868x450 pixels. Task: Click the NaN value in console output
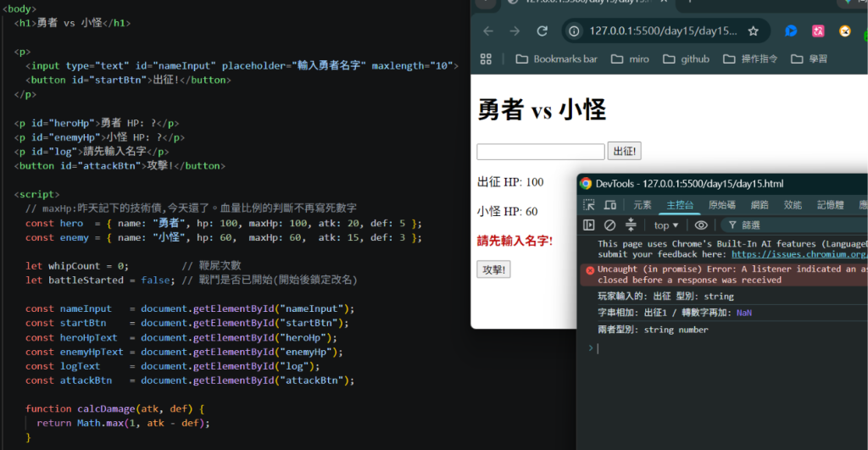[x=744, y=313]
